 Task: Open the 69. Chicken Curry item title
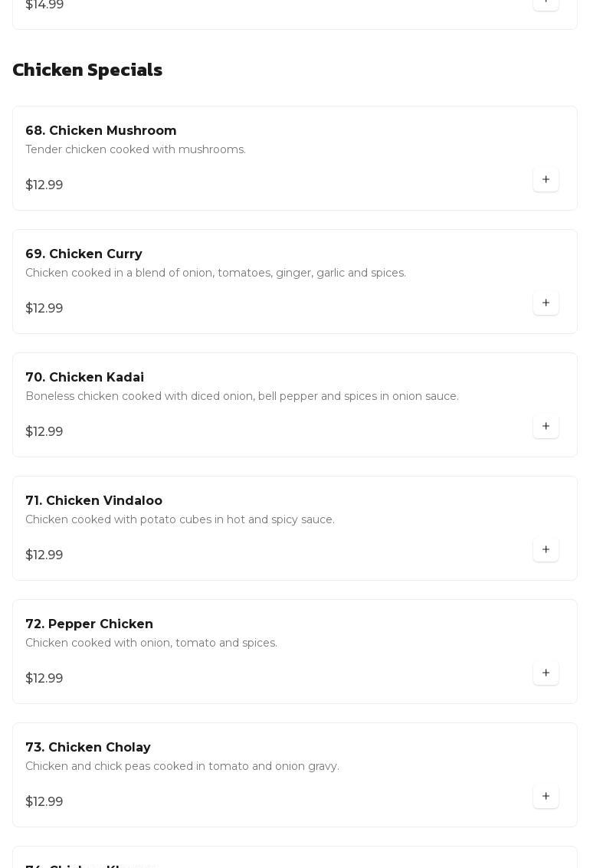(x=84, y=254)
